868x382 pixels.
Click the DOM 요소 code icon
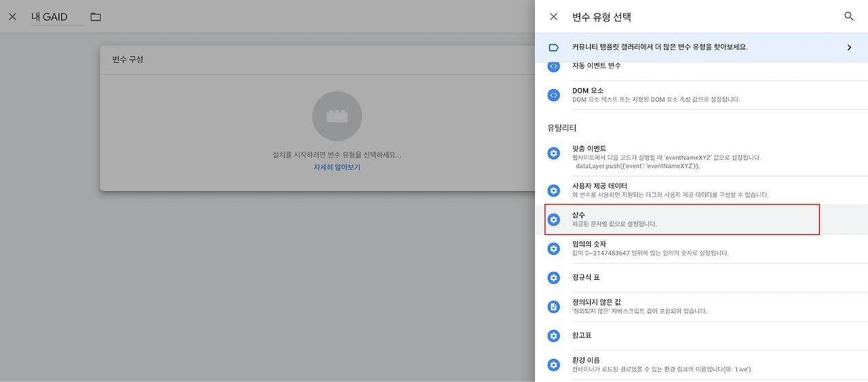tap(553, 95)
